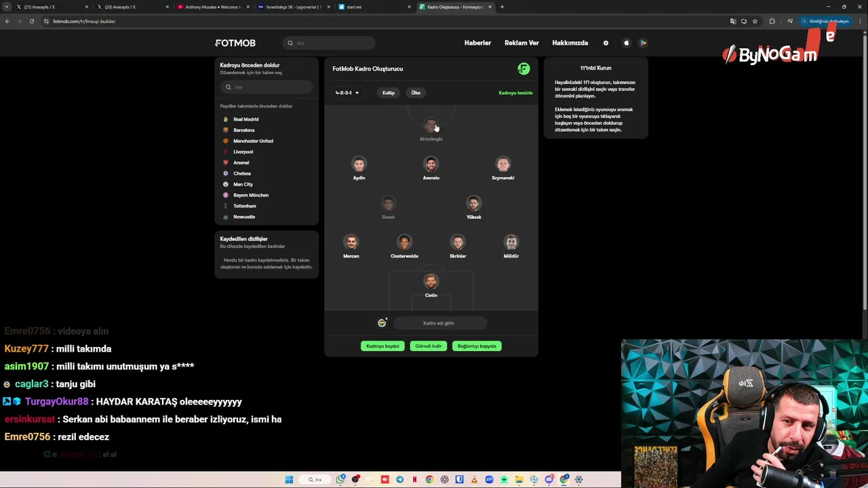The width and height of the screenshot is (868, 488).
Task: Select striker Akturkoglu's player avatar
Action: (431, 125)
